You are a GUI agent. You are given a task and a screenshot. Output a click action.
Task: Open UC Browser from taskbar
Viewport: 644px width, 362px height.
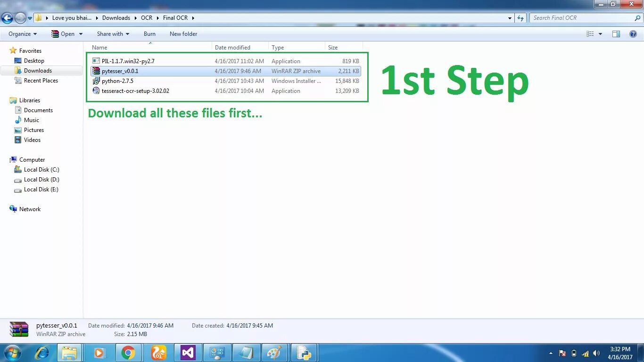158,353
